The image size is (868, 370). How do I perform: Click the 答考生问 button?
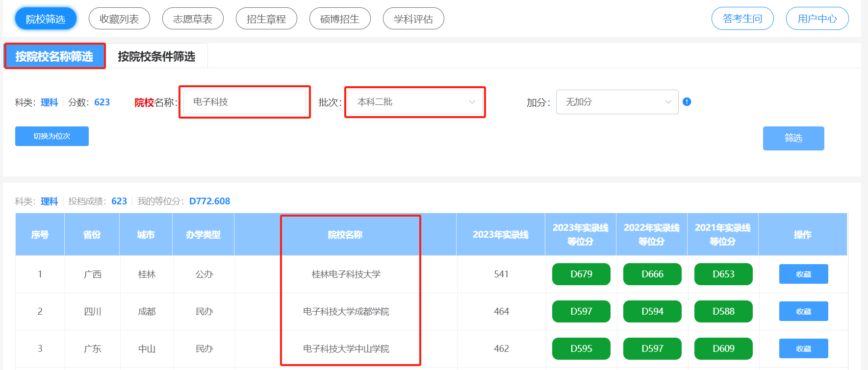(742, 19)
